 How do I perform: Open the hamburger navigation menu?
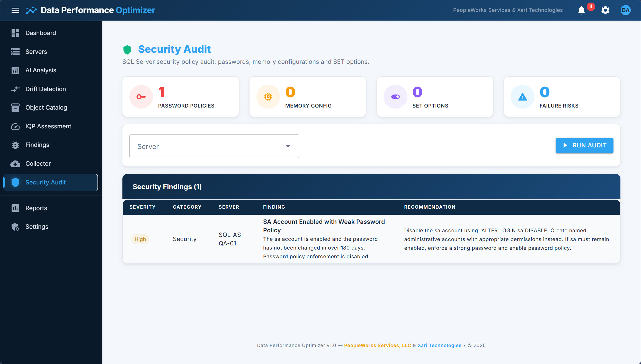pos(15,10)
